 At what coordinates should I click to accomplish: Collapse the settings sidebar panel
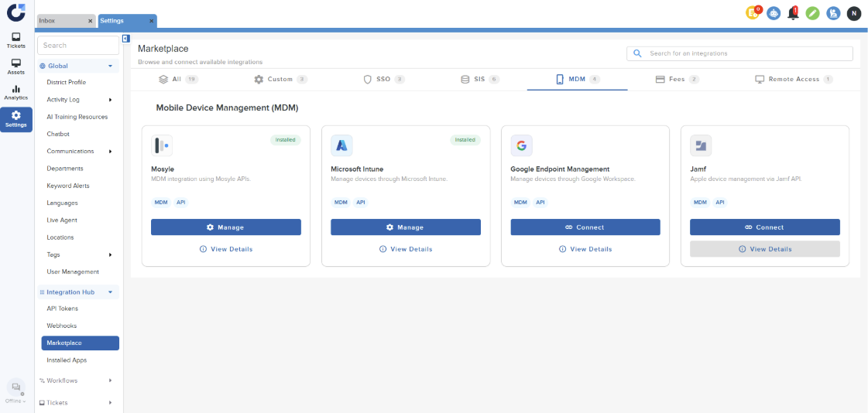pos(126,39)
